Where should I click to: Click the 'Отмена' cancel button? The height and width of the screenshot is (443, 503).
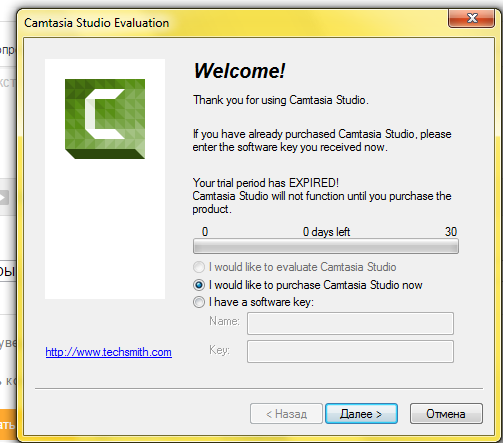coord(446,414)
